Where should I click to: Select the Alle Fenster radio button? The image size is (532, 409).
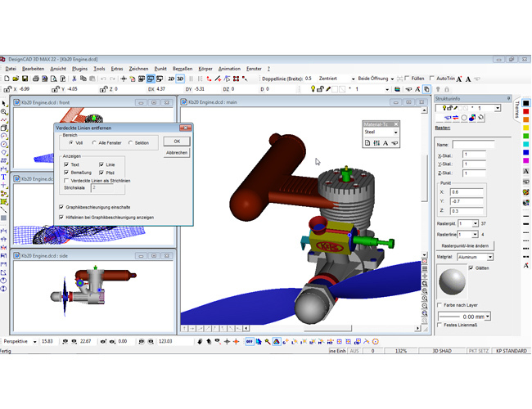point(94,143)
